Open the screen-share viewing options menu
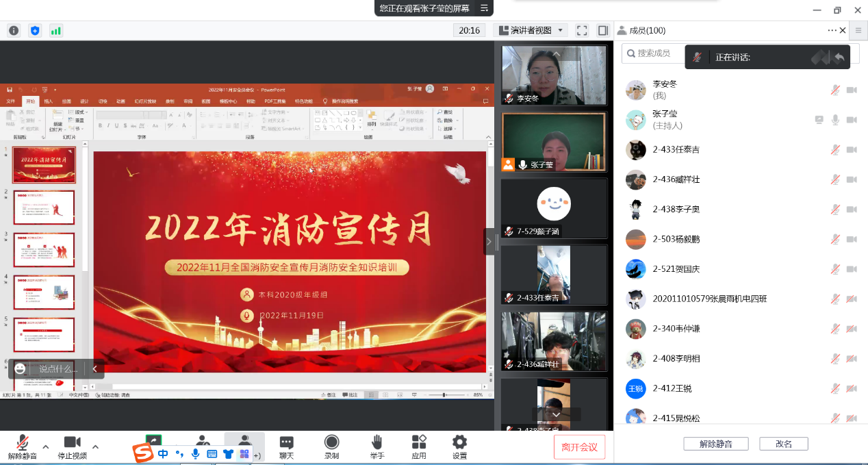868x465 pixels. pos(485,8)
